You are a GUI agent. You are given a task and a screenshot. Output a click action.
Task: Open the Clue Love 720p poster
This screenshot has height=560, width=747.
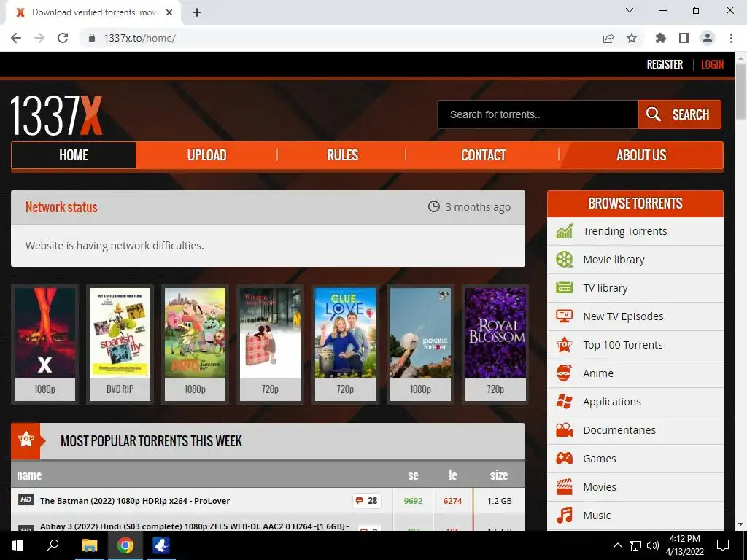click(x=345, y=344)
